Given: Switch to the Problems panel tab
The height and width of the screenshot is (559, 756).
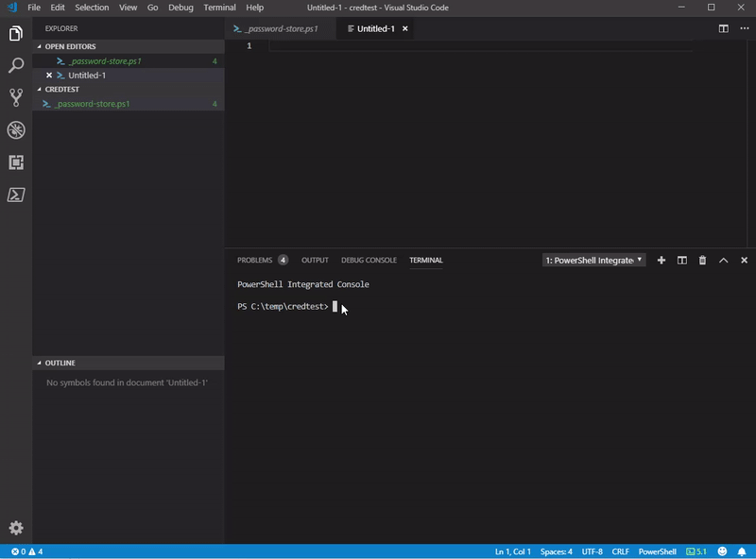Looking at the screenshot, I should point(263,261).
